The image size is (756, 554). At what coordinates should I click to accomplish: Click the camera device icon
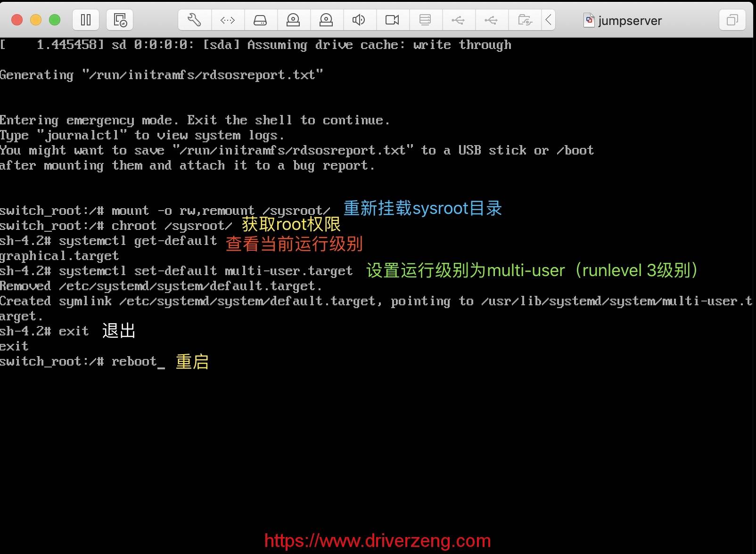tap(392, 20)
